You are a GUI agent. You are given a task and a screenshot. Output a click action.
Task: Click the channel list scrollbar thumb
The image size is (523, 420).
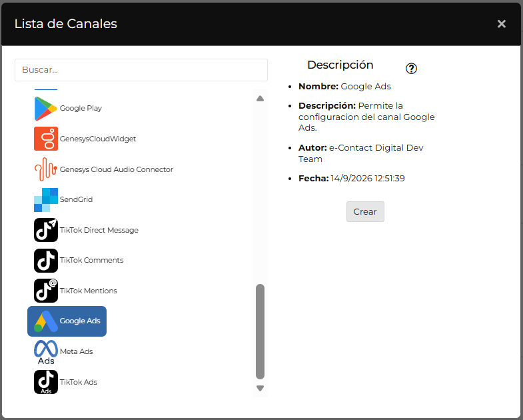click(260, 331)
